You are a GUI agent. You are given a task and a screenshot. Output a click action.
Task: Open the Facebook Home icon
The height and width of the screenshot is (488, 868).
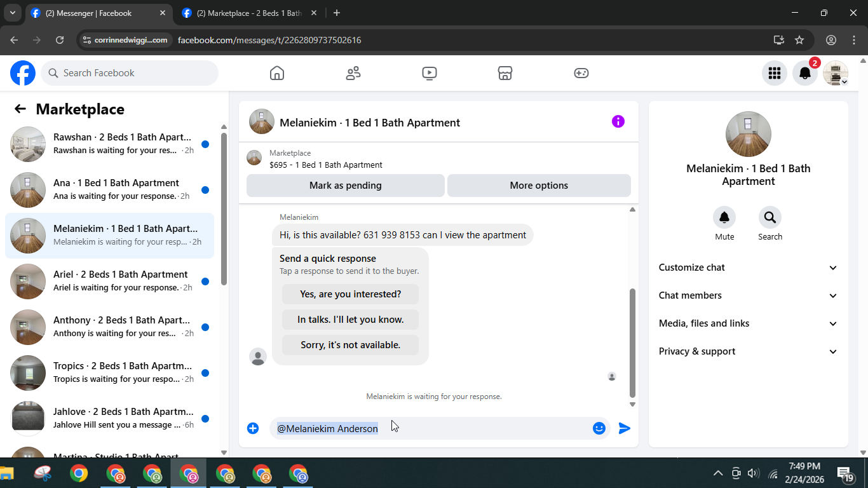pyautogui.click(x=277, y=73)
